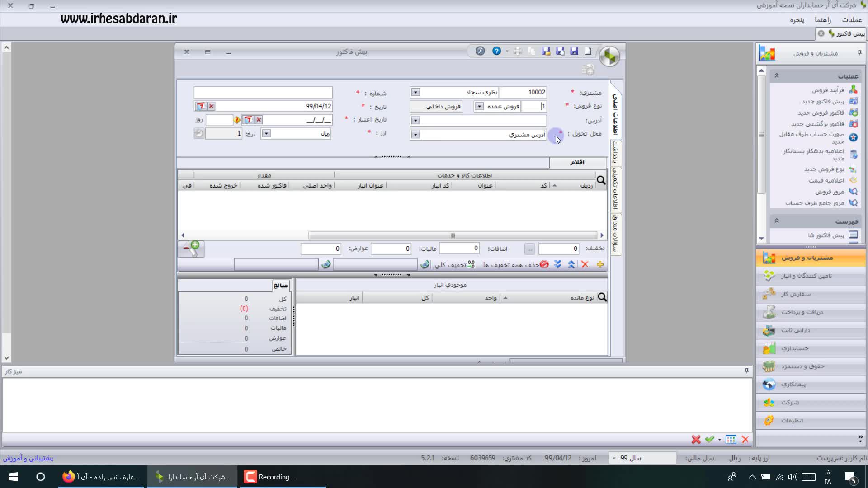The height and width of the screenshot is (488, 868).
Task: Click the move row down double-arrow icon
Action: (x=558, y=265)
